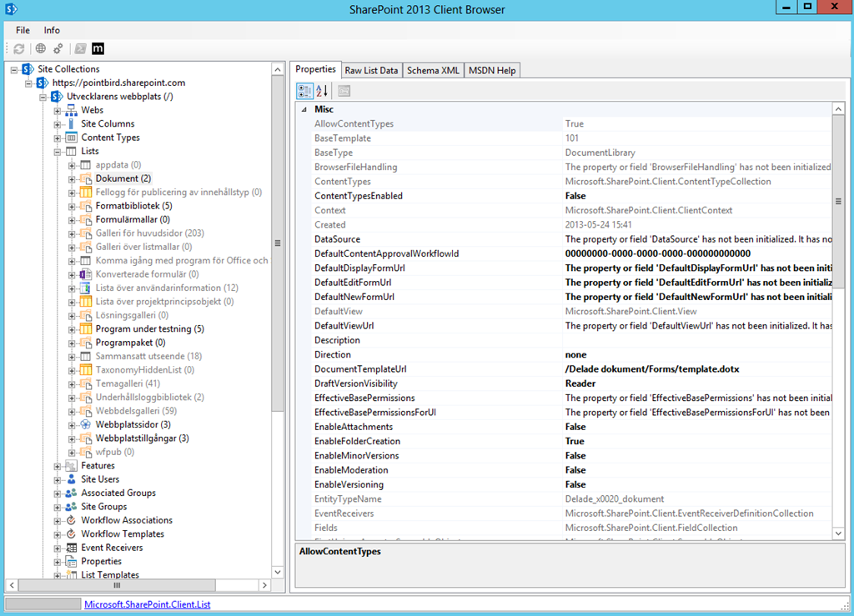The height and width of the screenshot is (616, 854).
Task: Click the Workflow Templates icon
Action: pyautogui.click(x=72, y=533)
